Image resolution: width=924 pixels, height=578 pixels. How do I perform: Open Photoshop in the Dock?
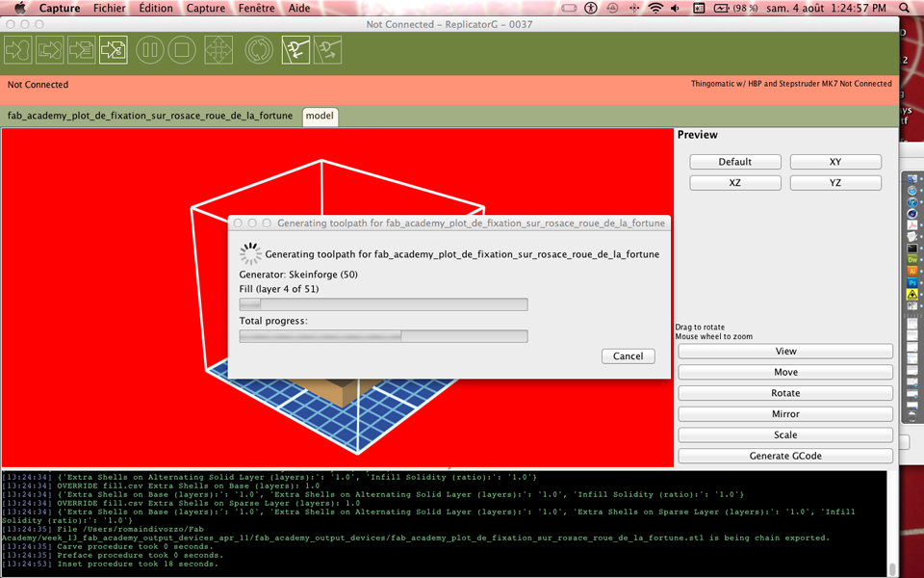tap(912, 283)
